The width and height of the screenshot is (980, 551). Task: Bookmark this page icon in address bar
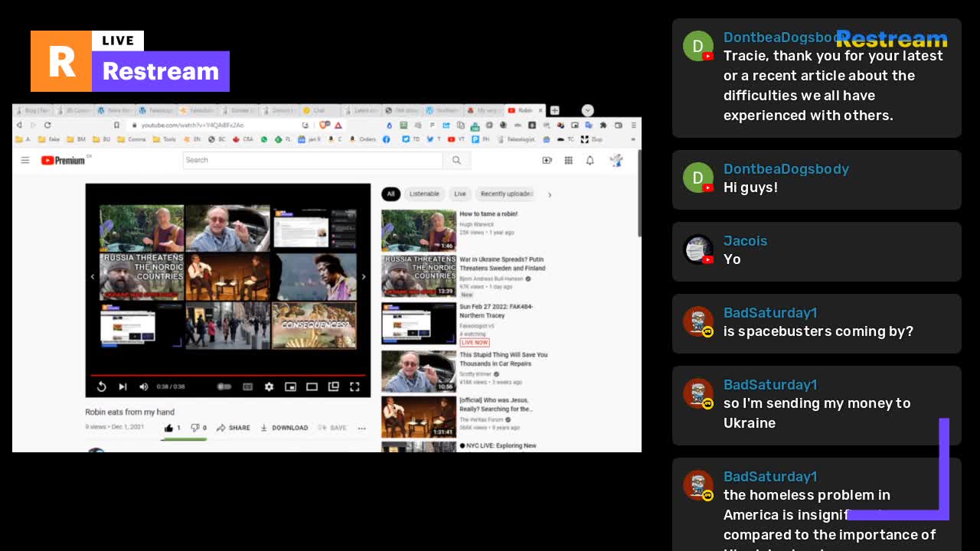[x=116, y=125]
